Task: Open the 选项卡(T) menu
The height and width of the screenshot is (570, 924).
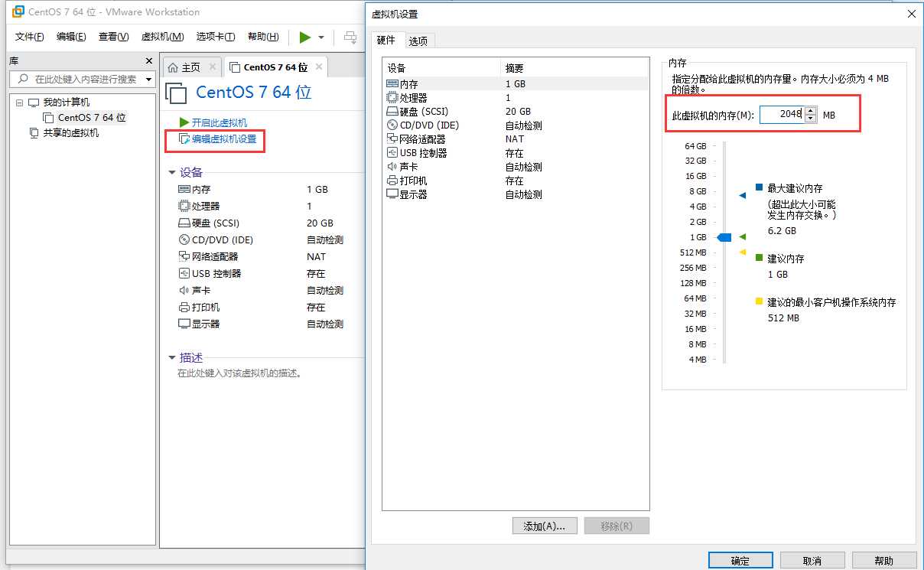Action: pos(216,37)
